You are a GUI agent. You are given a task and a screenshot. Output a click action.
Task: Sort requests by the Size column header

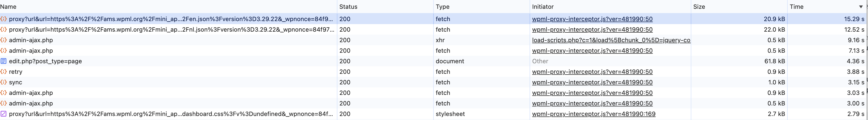click(x=699, y=7)
